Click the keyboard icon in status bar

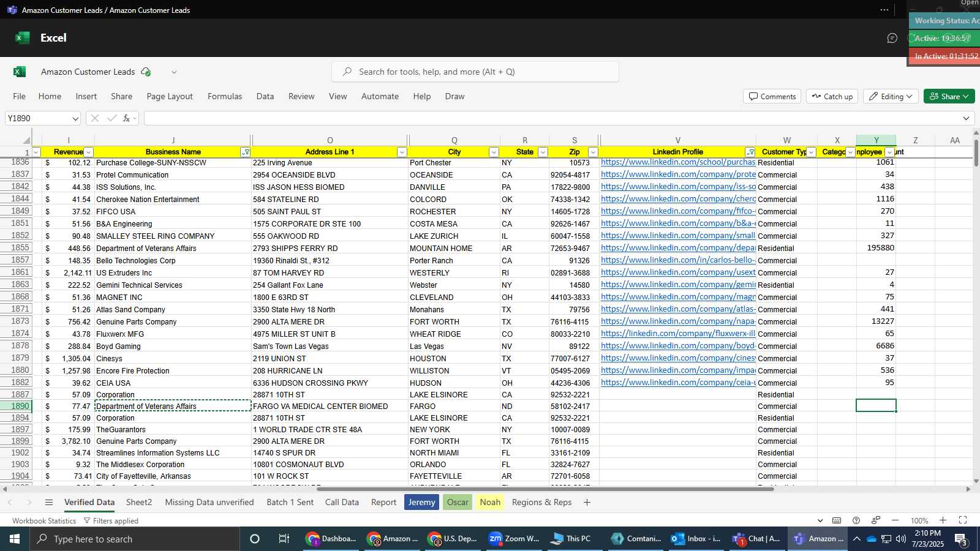(x=837, y=520)
